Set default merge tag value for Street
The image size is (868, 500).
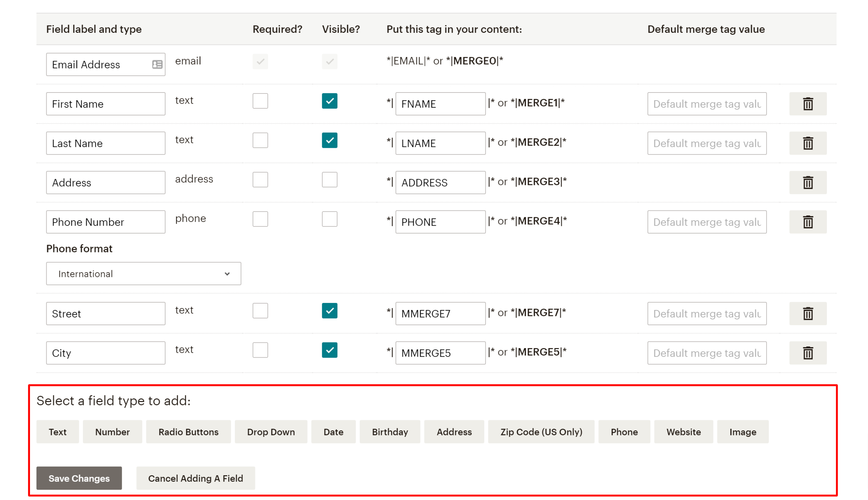pyautogui.click(x=707, y=313)
